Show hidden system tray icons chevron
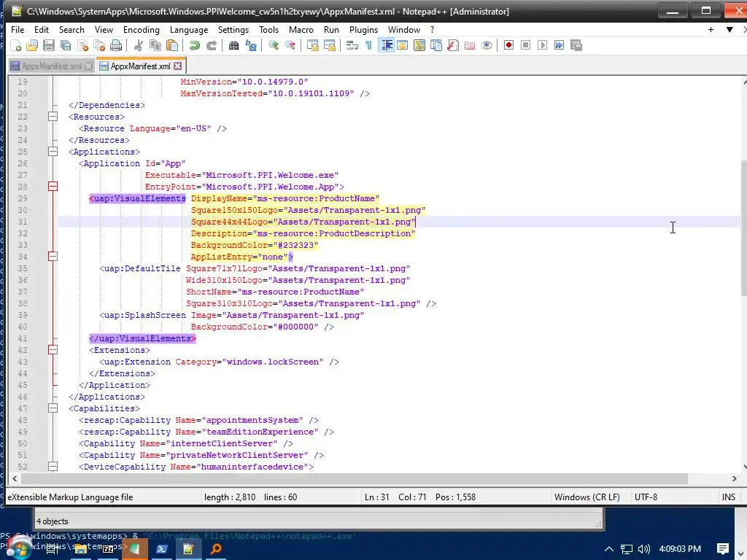This screenshot has width=747, height=560. pyautogui.click(x=609, y=549)
